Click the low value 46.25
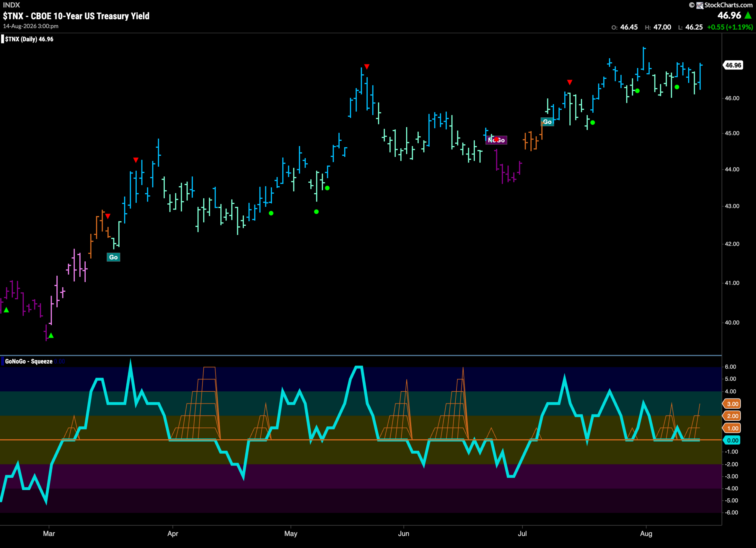 694,27
